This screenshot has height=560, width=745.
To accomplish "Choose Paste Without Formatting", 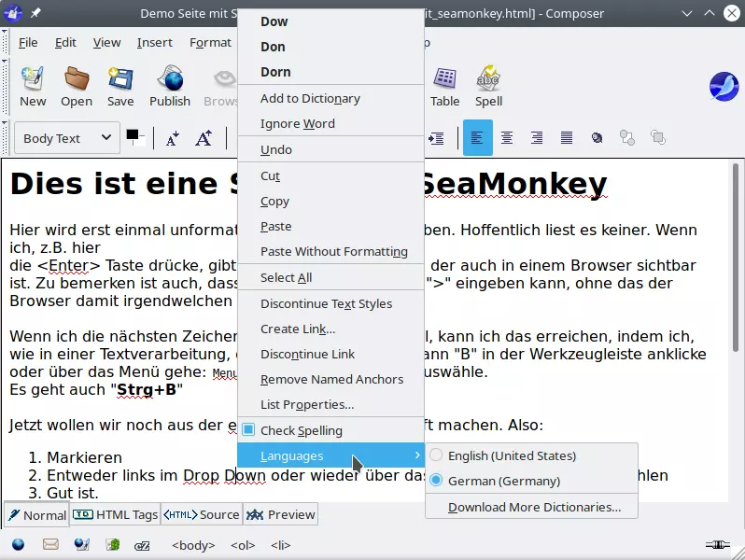I will [330, 251].
